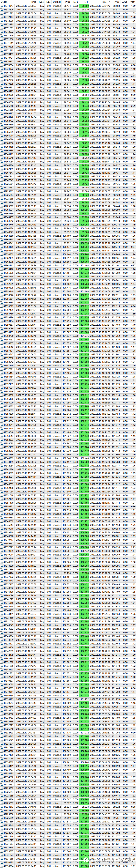Click the S / L column header
The width and height of the screenshot is (136, 868).
tap(76, 2)
